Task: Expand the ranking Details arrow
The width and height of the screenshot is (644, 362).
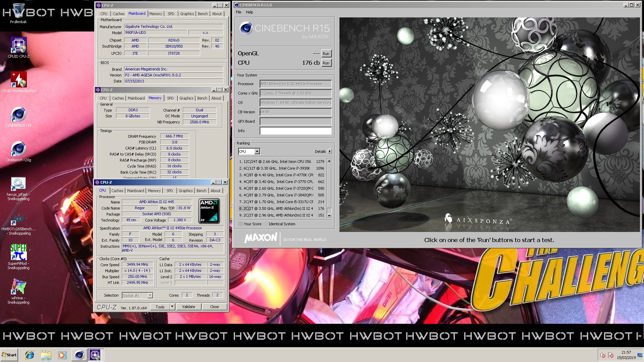Action: pyautogui.click(x=330, y=152)
